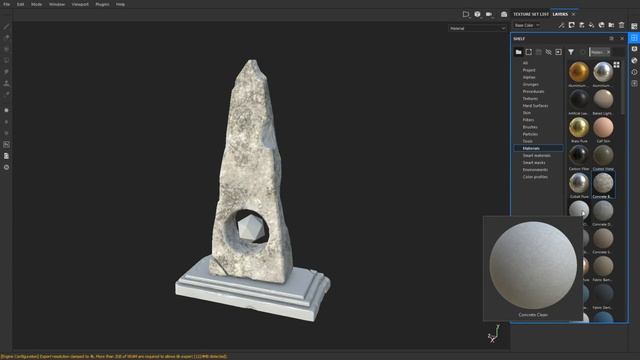Toggle the shelf frame view icon
Viewport: 640px width, 360px height.
point(529,52)
